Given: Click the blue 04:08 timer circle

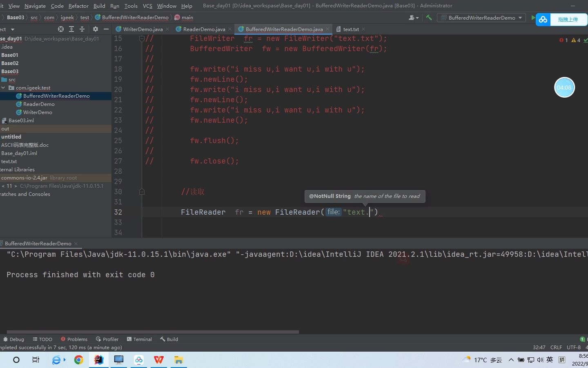Looking at the screenshot, I should click(x=564, y=88).
